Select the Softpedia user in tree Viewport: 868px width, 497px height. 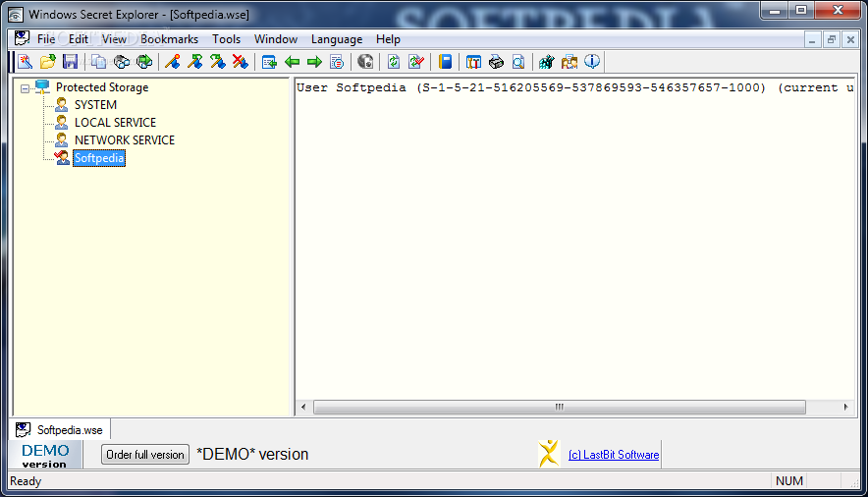point(99,158)
